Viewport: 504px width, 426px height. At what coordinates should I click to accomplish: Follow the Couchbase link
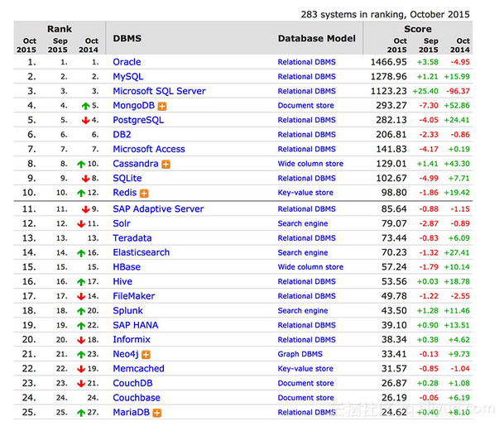tap(137, 398)
